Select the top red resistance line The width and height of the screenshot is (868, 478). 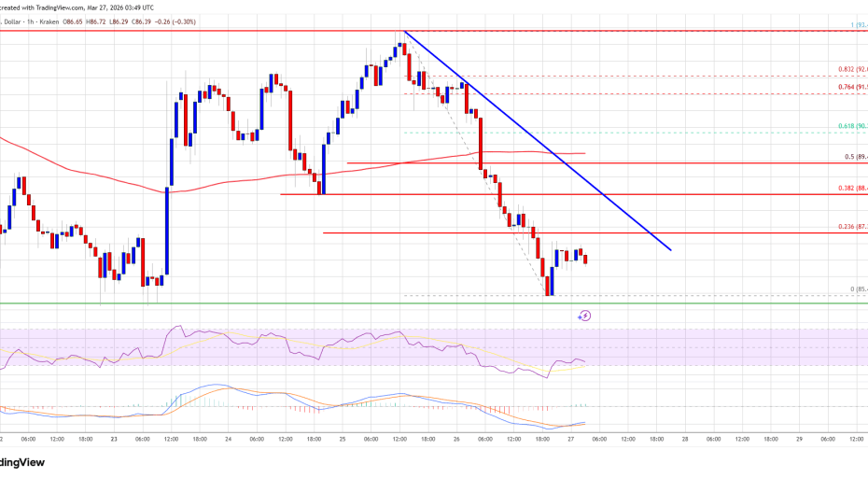click(x=434, y=31)
